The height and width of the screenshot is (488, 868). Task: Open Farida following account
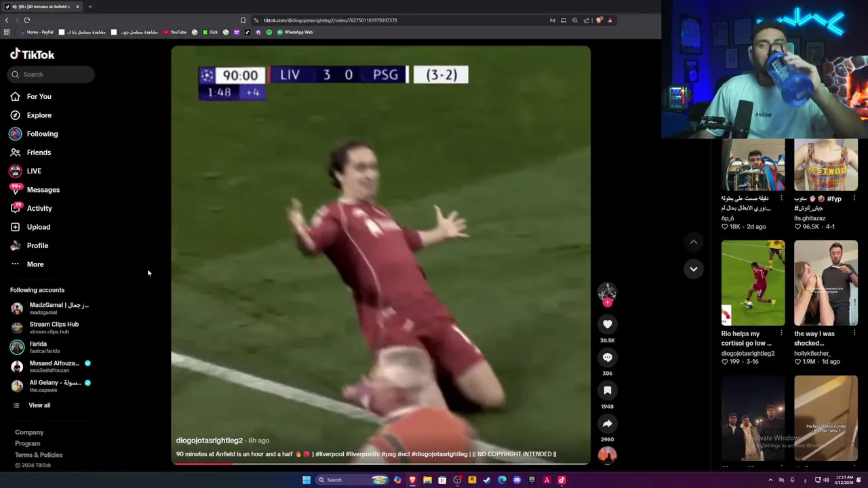(36, 347)
